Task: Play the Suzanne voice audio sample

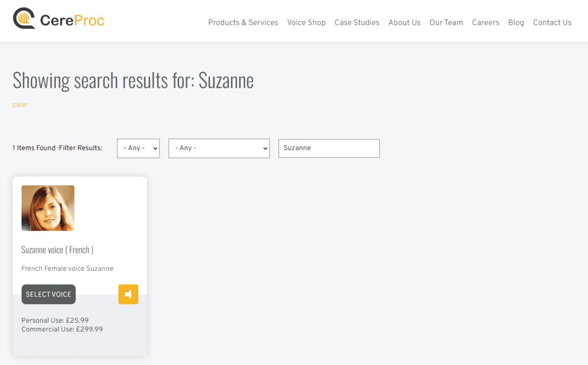Action: [128, 294]
